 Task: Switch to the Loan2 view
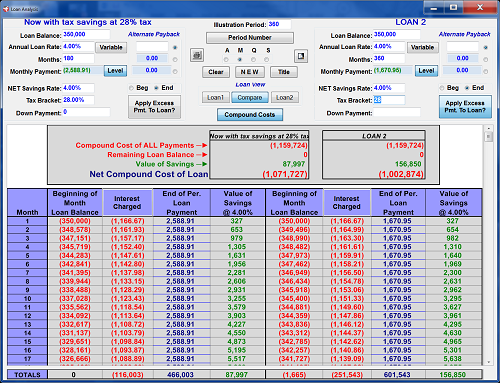(285, 97)
